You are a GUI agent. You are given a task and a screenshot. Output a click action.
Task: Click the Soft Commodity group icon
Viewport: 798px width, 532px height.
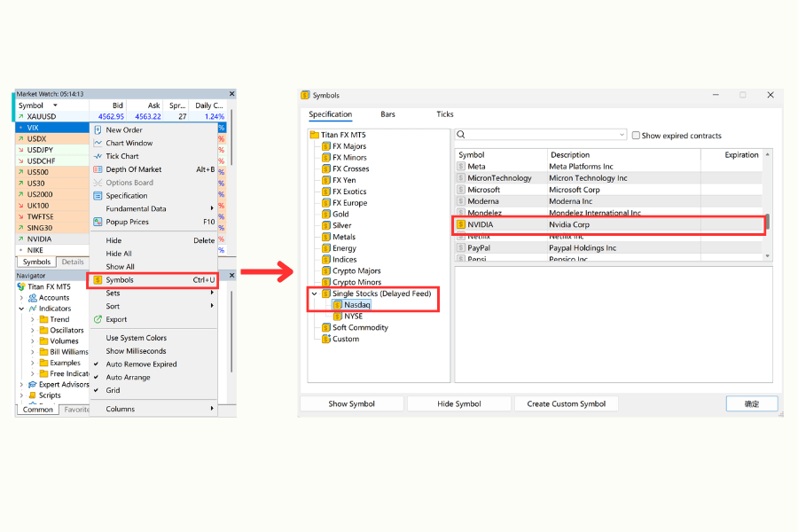326,327
